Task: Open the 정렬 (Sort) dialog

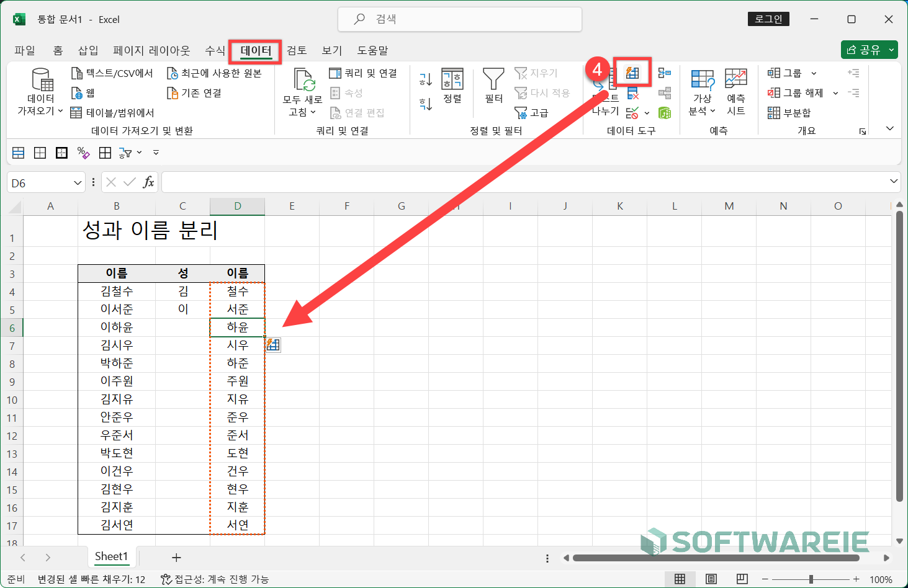Action: pos(452,86)
